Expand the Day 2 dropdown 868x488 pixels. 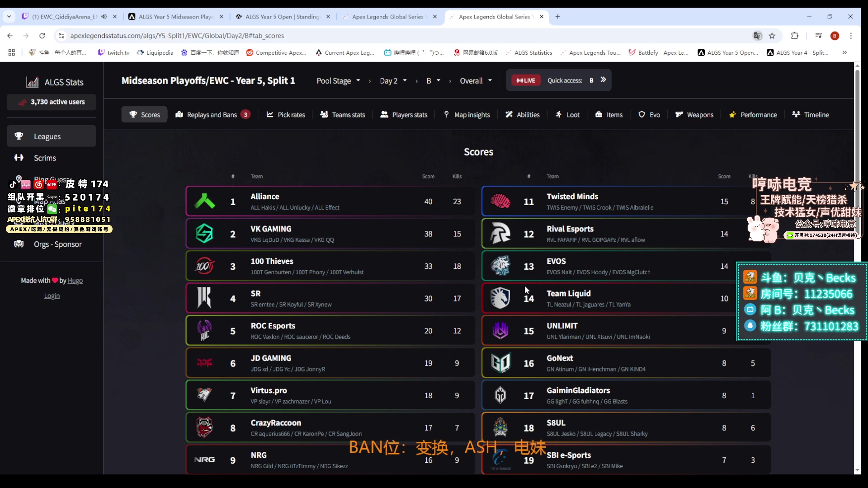pyautogui.click(x=393, y=80)
